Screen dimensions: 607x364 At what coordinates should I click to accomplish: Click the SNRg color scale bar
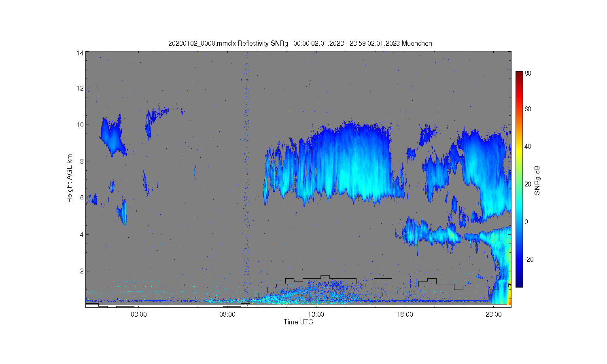coord(519,179)
